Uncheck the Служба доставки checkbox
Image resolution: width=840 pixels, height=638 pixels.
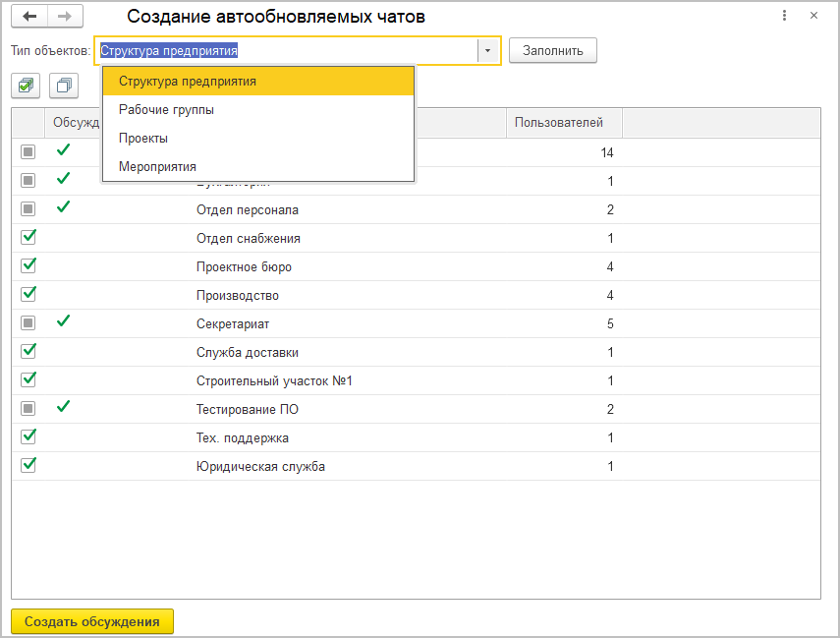28,351
